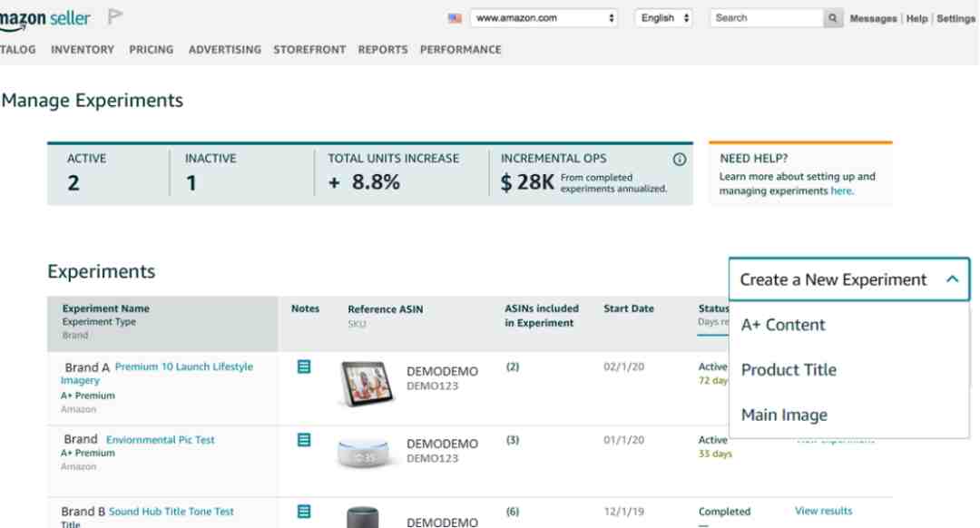This screenshot has width=980, height=528.
Task: Click the info icon in Incremental OPS card
Action: [x=680, y=160]
